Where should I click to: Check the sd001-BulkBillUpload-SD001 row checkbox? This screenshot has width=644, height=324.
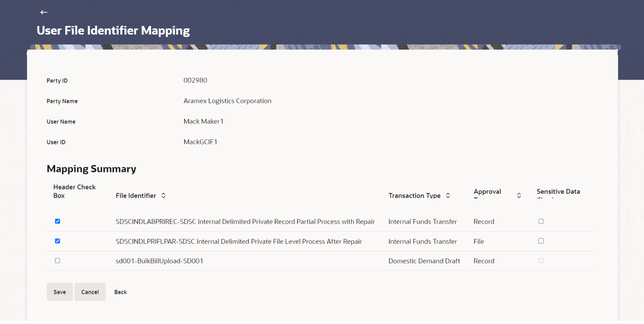pyautogui.click(x=57, y=261)
